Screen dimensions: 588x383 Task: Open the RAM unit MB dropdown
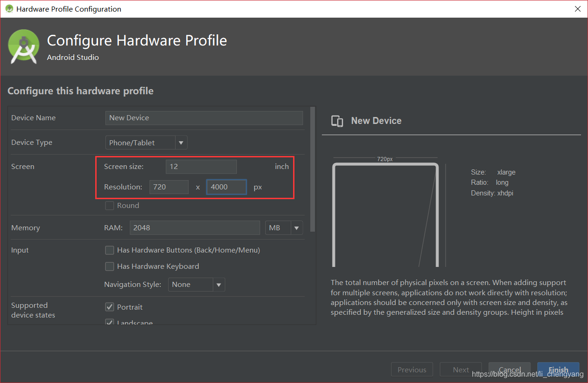point(284,228)
